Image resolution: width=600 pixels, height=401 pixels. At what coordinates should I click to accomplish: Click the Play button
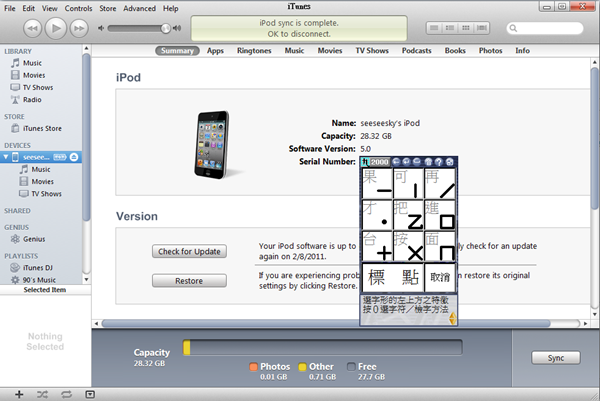pyautogui.click(x=56, y=28)
